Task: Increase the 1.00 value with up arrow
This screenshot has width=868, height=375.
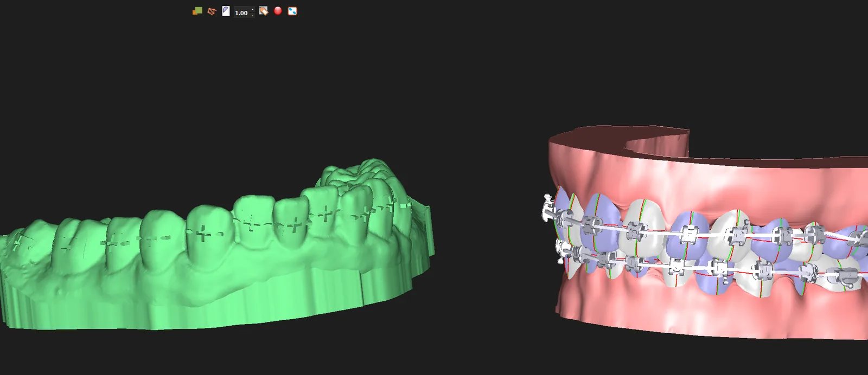Action: pyautogui.click(x=253, y=10)
